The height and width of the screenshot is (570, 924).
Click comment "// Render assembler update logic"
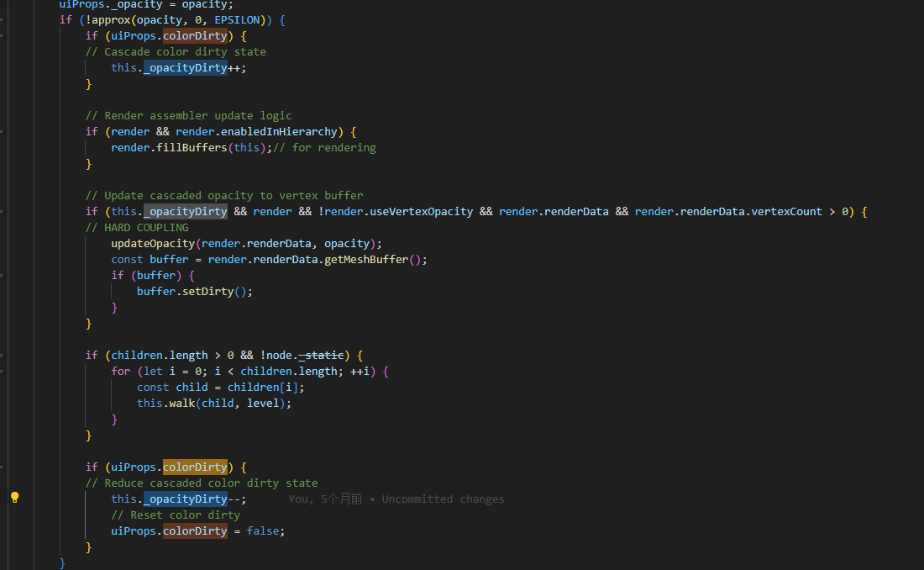[188, 116]
